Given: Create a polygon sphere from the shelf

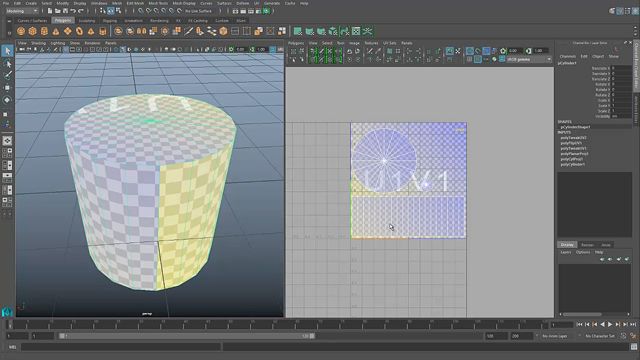Looking at the screenshot, I should point(21,31).
